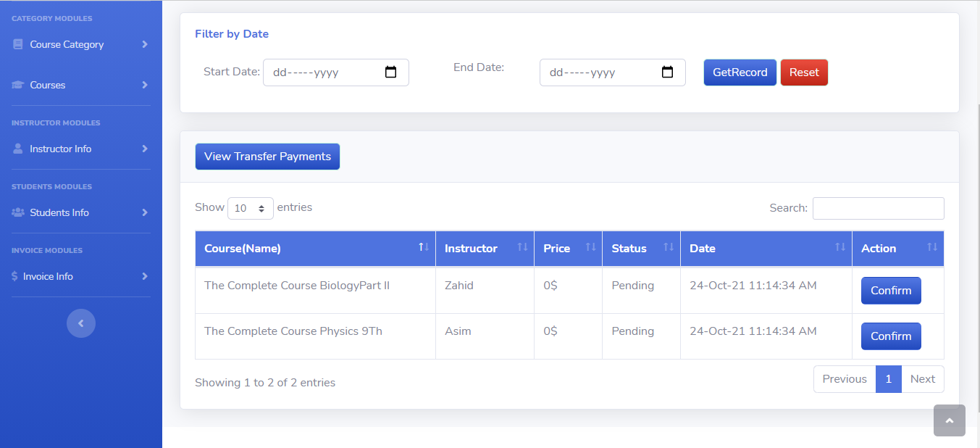
Task: Confirm payment for Physics 9Th course
Action: tap(891, 336)
